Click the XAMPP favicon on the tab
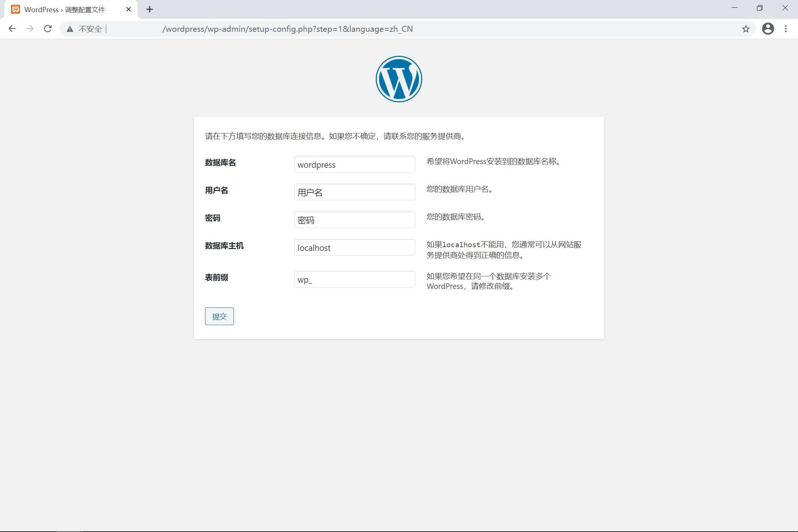The image size is (798, 532). 16,10
